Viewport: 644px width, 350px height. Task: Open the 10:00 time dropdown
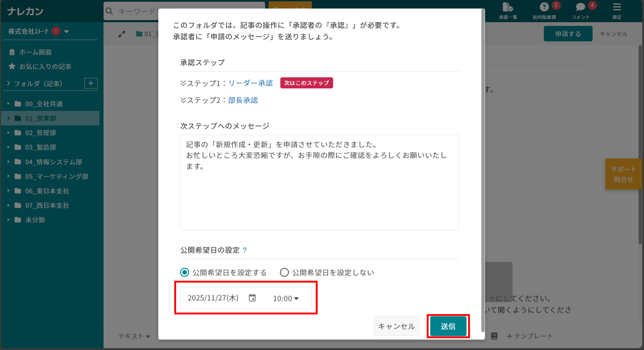click(286, 298)
